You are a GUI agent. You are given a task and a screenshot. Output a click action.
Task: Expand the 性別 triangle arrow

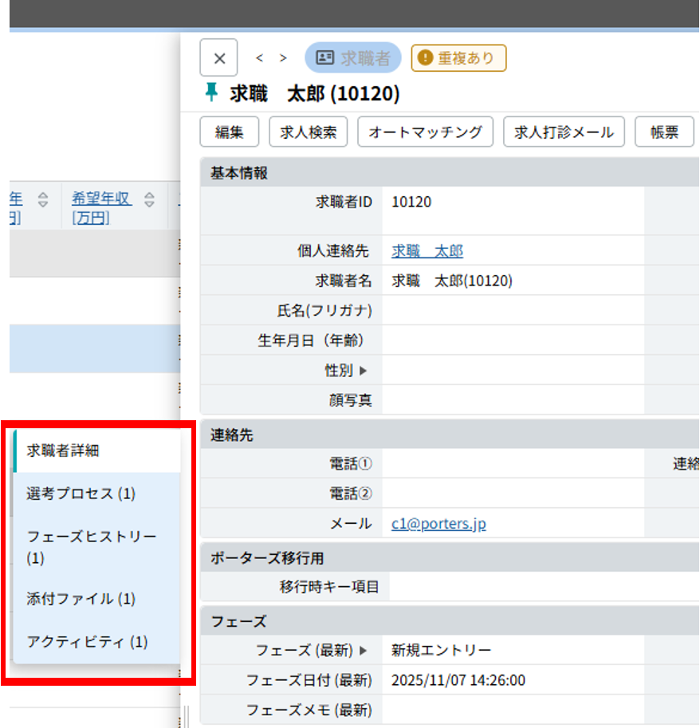[364, 370]
